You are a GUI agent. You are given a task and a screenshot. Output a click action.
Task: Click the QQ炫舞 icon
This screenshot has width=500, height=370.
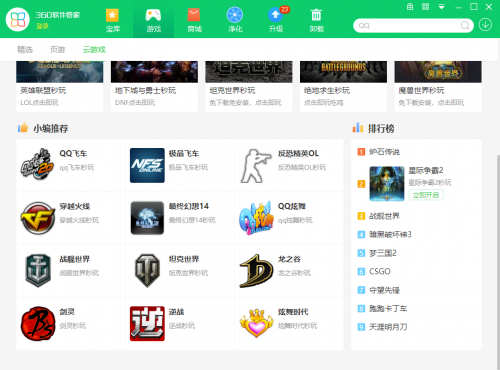256,218
